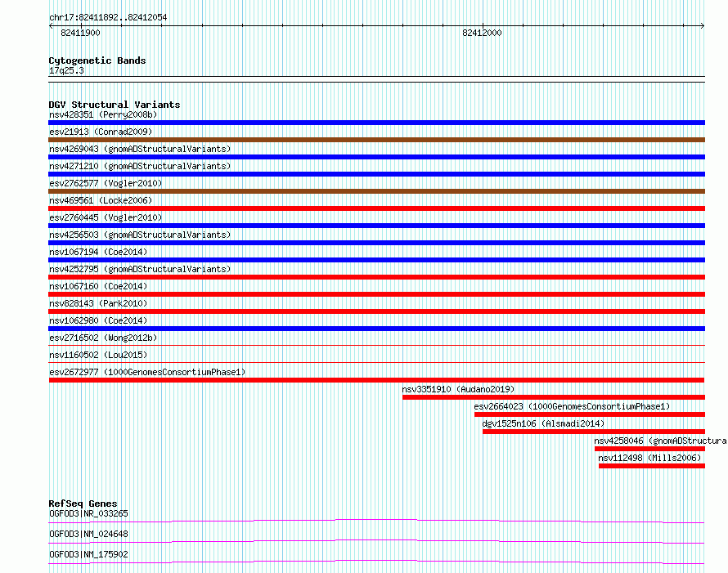Open nsv4256503 gnomAD variant label

pyautogui.click(x=140, y=235)
